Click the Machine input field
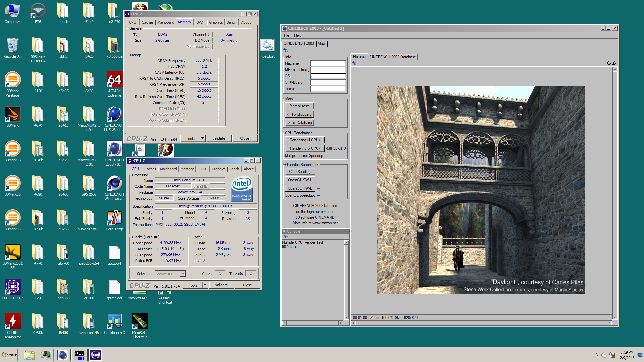This screenshot has width=644, height=362. 328,63
